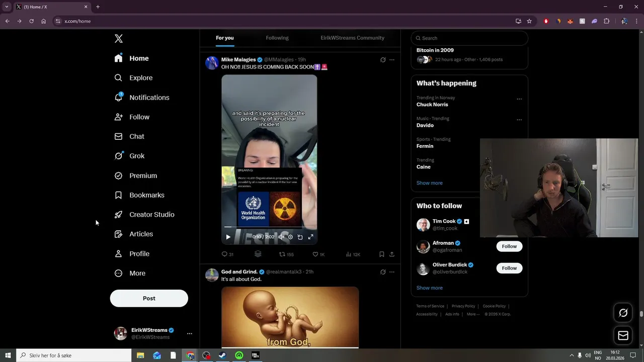This screenshot has width=644, height=362.
Task: Switch to the Following tab
Action: [277, 38]
